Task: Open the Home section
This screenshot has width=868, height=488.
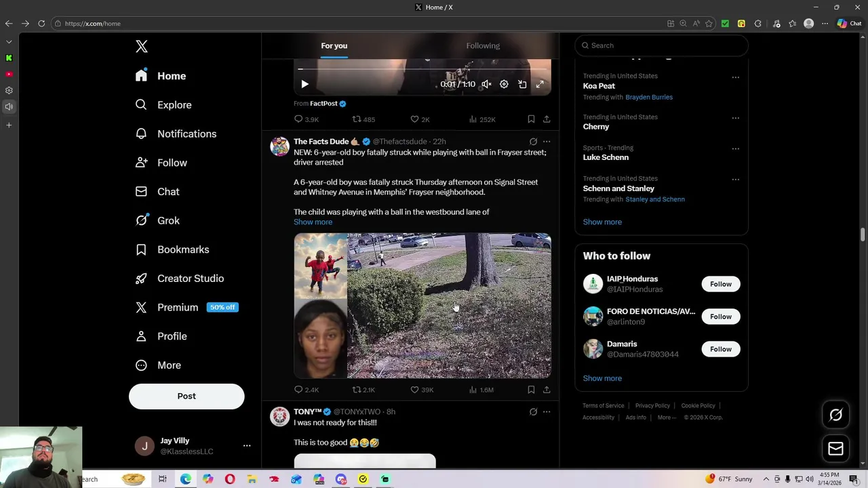Action: click(161, 76)
